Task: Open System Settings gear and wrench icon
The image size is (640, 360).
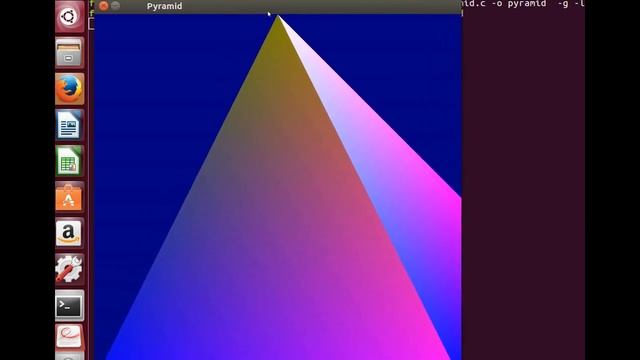Action: point(69,269)
